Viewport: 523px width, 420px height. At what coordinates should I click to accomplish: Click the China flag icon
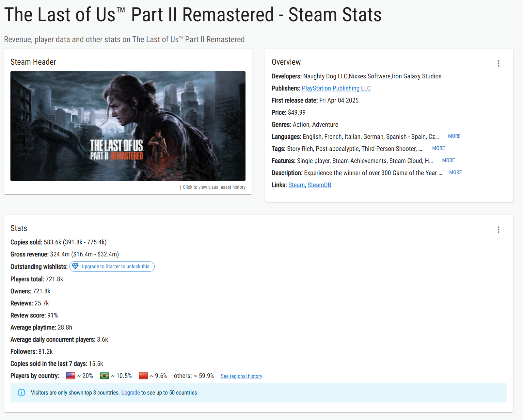143,376
